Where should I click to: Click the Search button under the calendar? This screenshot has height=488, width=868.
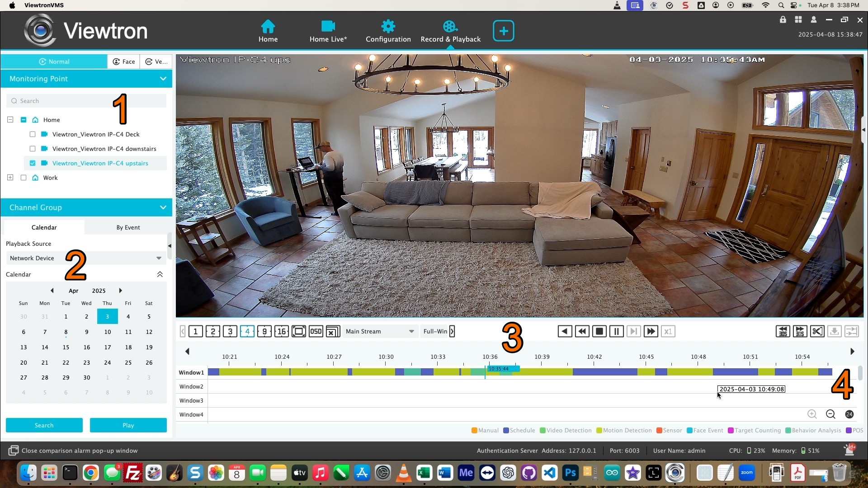click(x=44, y=425)
